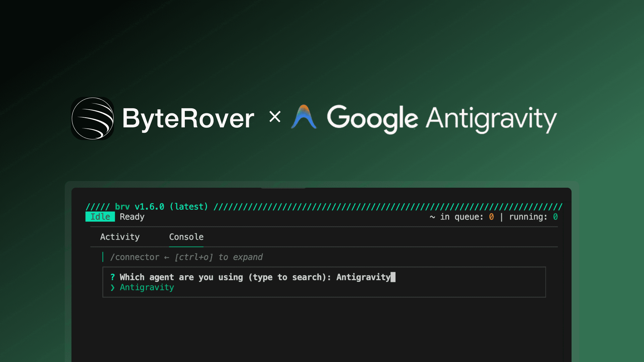Click the in queue counter value

point(491,217)
